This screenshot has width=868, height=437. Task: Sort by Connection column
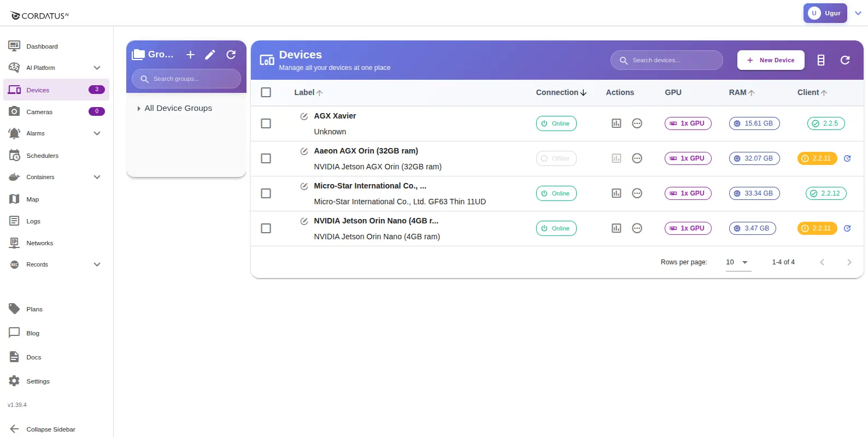tap(561, 93)
